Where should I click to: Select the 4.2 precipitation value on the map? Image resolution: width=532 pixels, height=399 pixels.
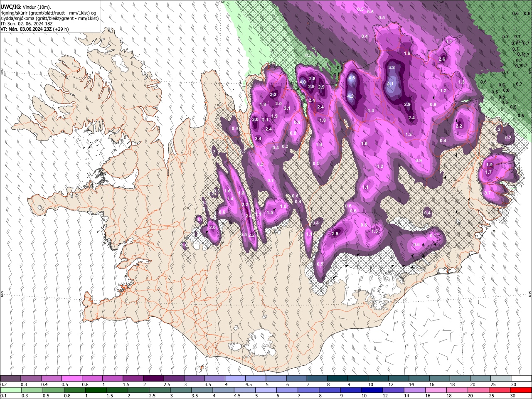pos(350,96)
